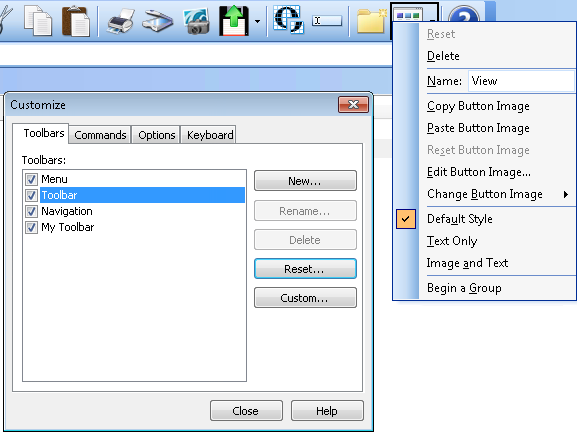Toggle the Navigation toolbar checkbox
This screenshot has width=577, height=432.
31,212
